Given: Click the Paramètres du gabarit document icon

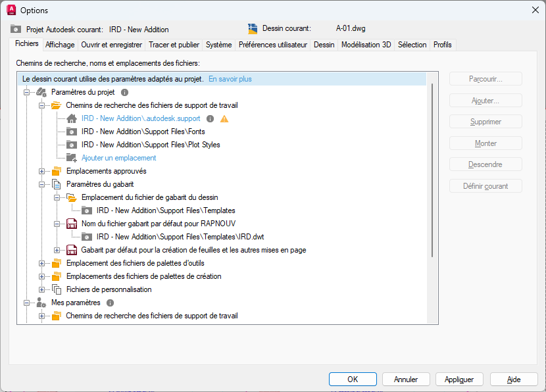Looking at the screenshot, I should [57, 184].
